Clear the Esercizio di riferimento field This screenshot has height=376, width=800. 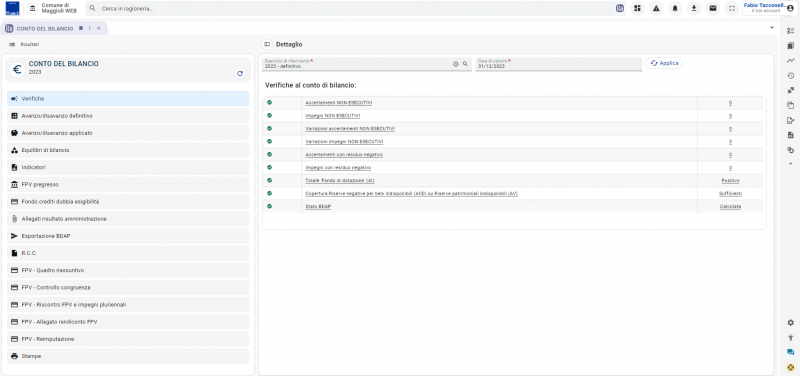(456, 64)
